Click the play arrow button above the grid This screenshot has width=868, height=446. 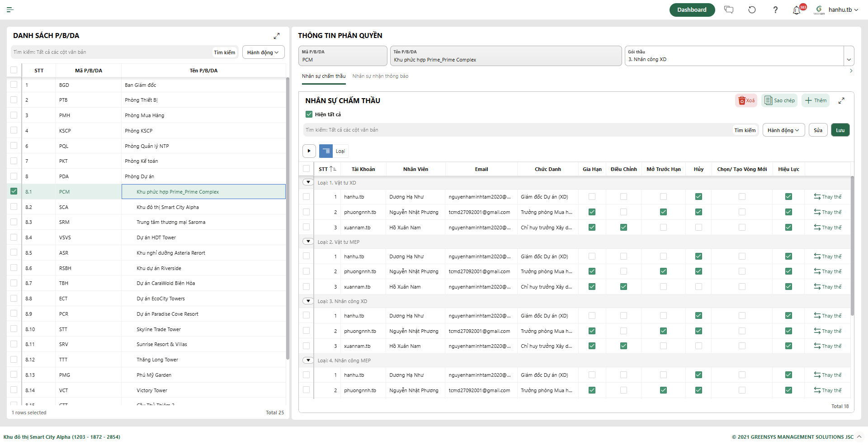[x=309, y=151]
